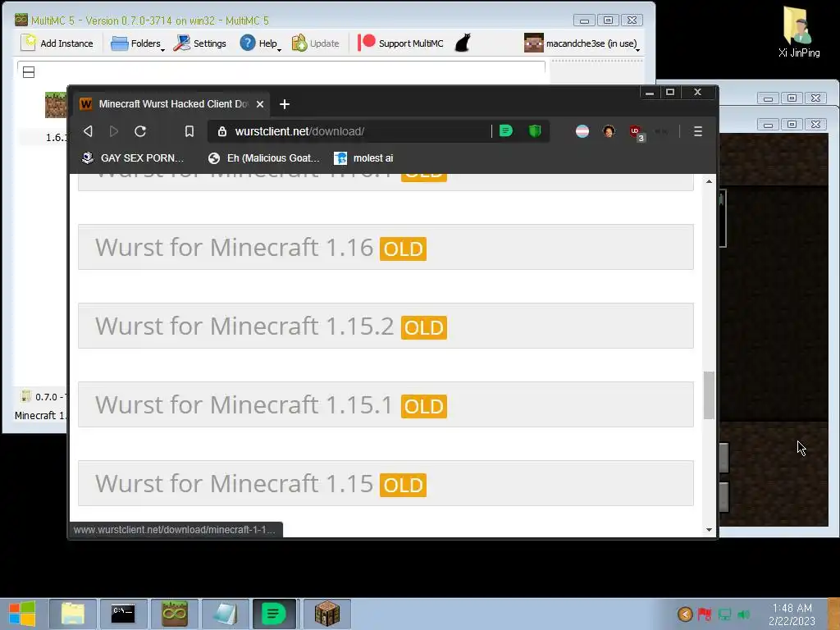Image resolution: width=840 pixels, height=630 pixels.
Task: Switch to Minecraft crafting table taskbar icon
Action: [x=327, y=614]
